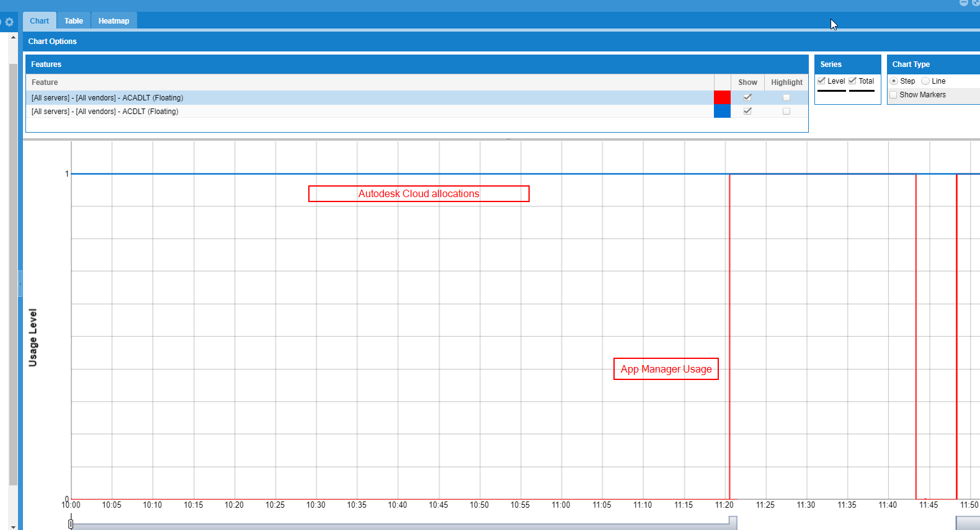The height and width of the screenshot is (530, 980).
Task: Uncheck Show for the ACADLT feature
Action: point(747,97)
